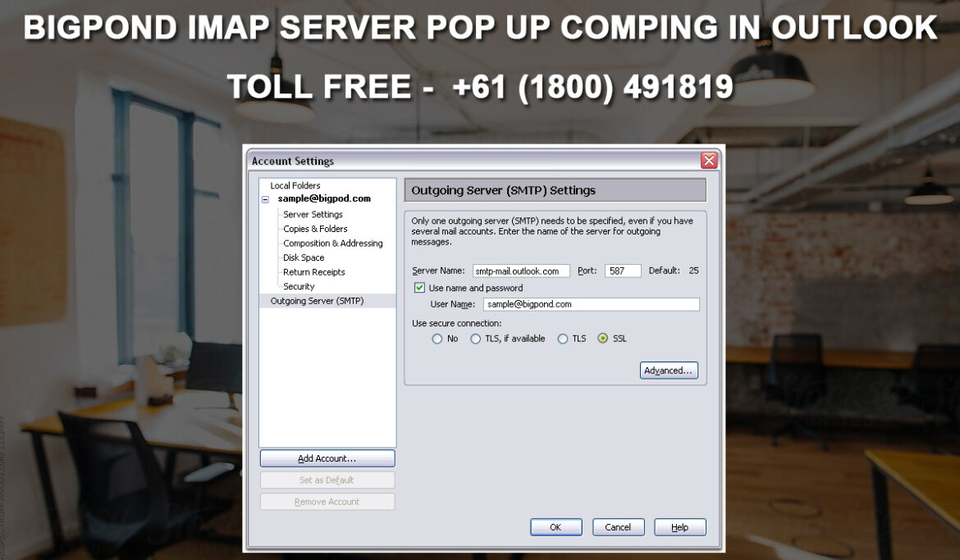
Task: Select TLS, if available option
Action: pyautogui.click(x=475, y=339)
